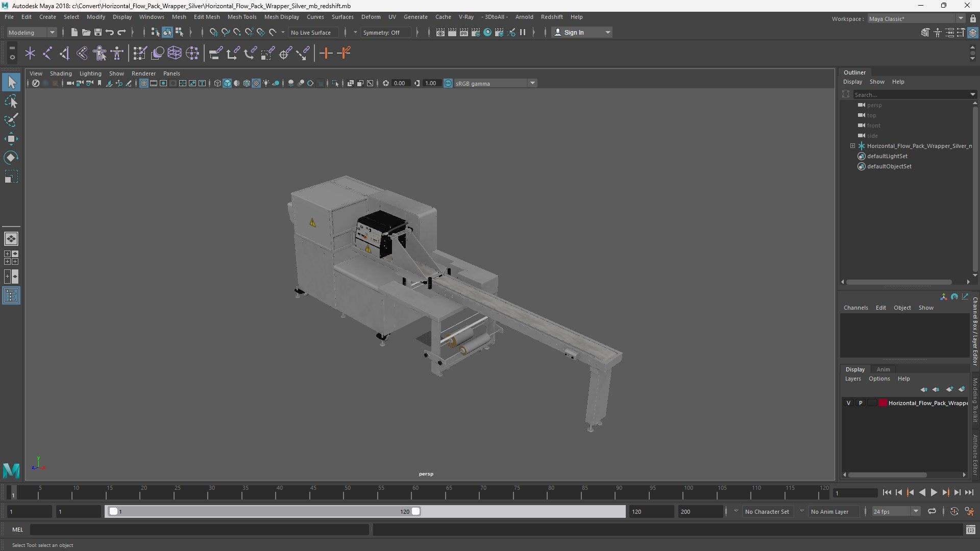Select defaultObjectSet in the Outliner

tap(889, 166)
